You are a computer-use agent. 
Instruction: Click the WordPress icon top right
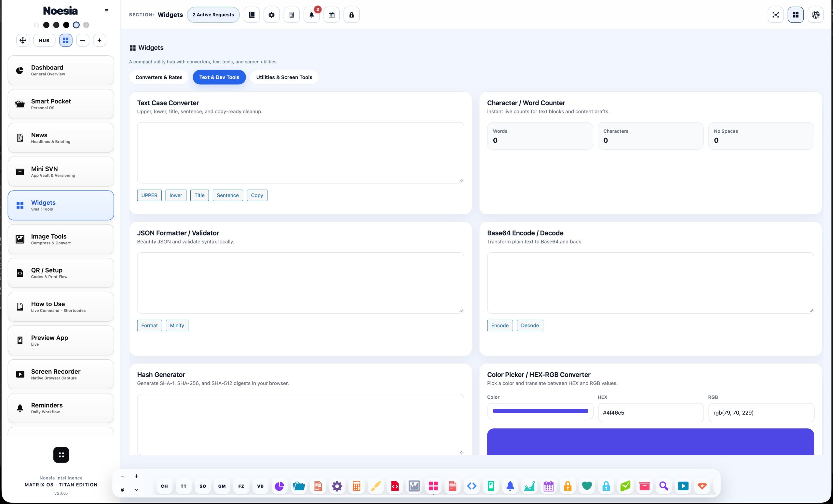click(815, 15)
